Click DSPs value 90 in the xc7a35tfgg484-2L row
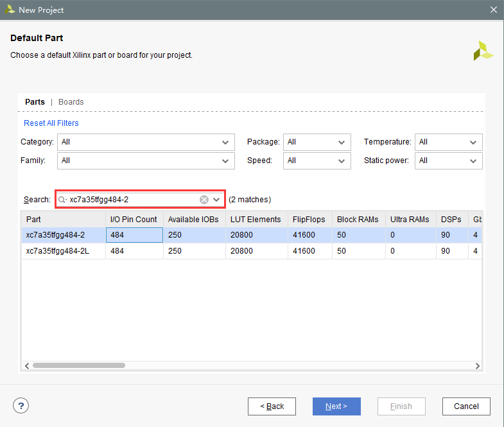This screenshot has width=504, height=427. pos(452,251)
